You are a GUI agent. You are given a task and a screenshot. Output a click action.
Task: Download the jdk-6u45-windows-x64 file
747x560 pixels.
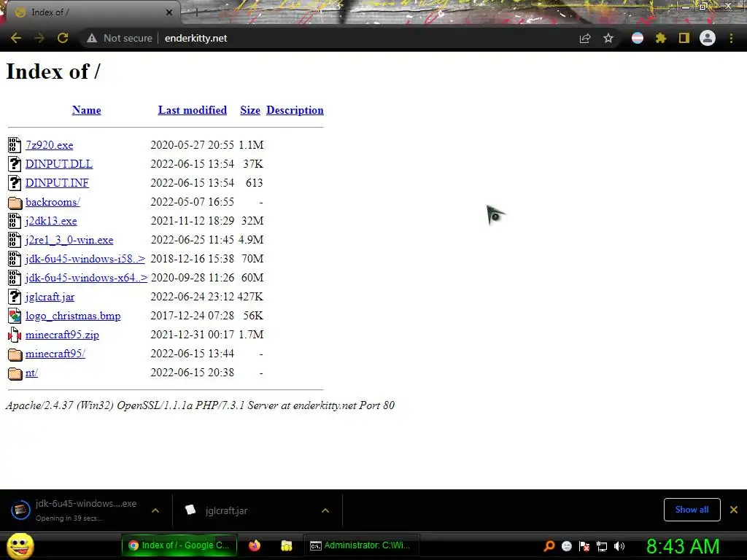[x=86, y=278]
